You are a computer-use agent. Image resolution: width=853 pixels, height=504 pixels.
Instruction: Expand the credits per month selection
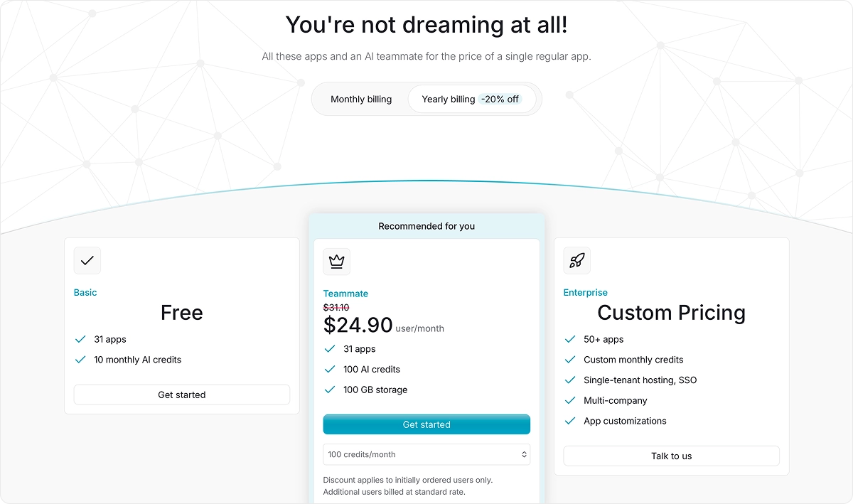(x=426, y=454)
